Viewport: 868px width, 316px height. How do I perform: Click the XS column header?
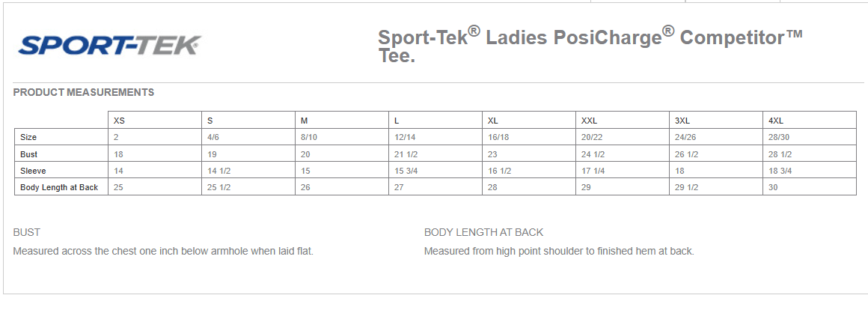point(120,121)
